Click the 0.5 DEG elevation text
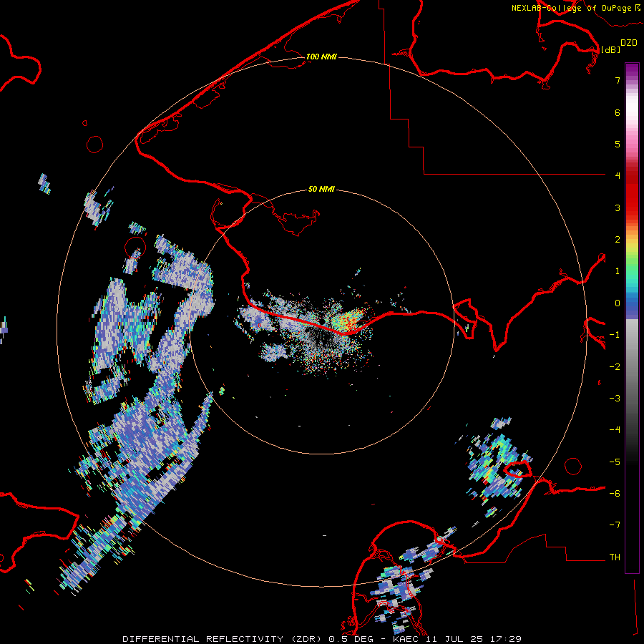The width and height of the screenshot is (644, 644). [x=351, y=639]
